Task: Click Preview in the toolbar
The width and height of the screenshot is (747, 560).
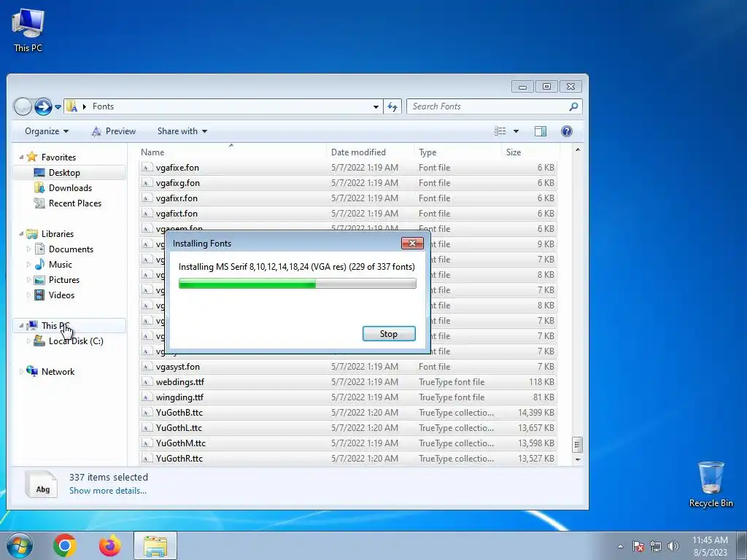Action: click(113, 131)
